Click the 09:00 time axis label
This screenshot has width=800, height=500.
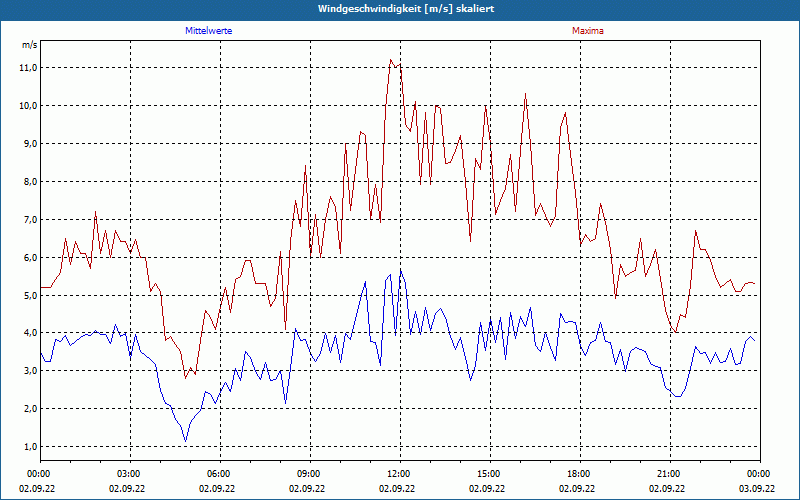click(310, 474)
